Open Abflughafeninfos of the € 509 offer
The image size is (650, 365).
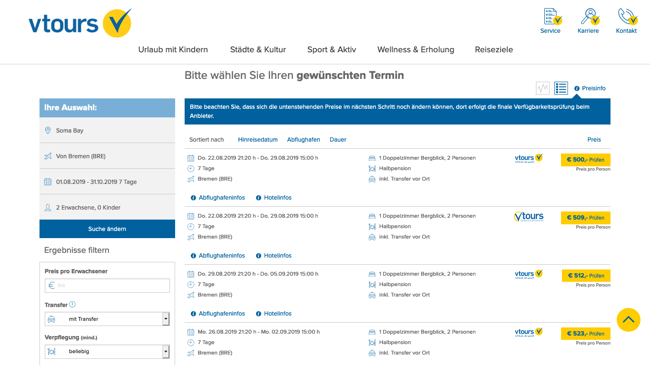[218, 256]
